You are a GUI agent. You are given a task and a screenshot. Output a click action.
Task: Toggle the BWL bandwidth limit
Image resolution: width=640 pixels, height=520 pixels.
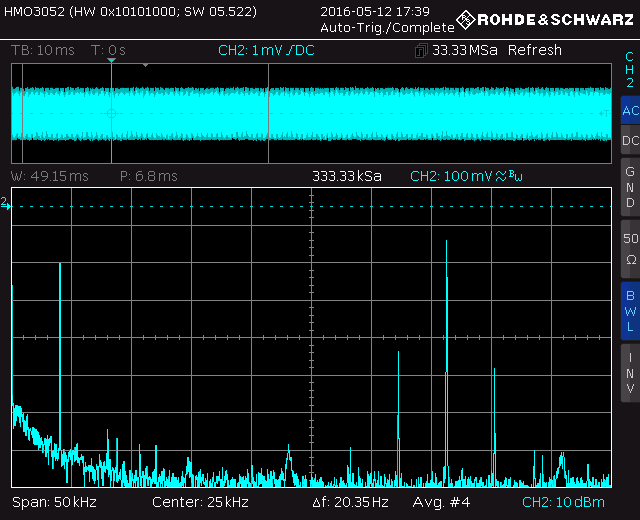tap(629, 310)
